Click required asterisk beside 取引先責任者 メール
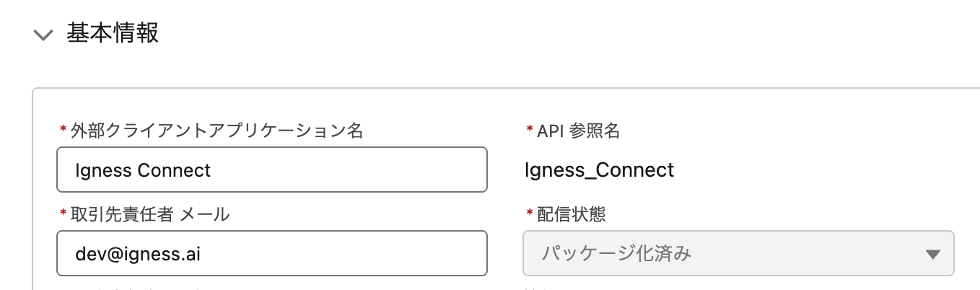Screen dimensions: 980x290 [64, 214]
